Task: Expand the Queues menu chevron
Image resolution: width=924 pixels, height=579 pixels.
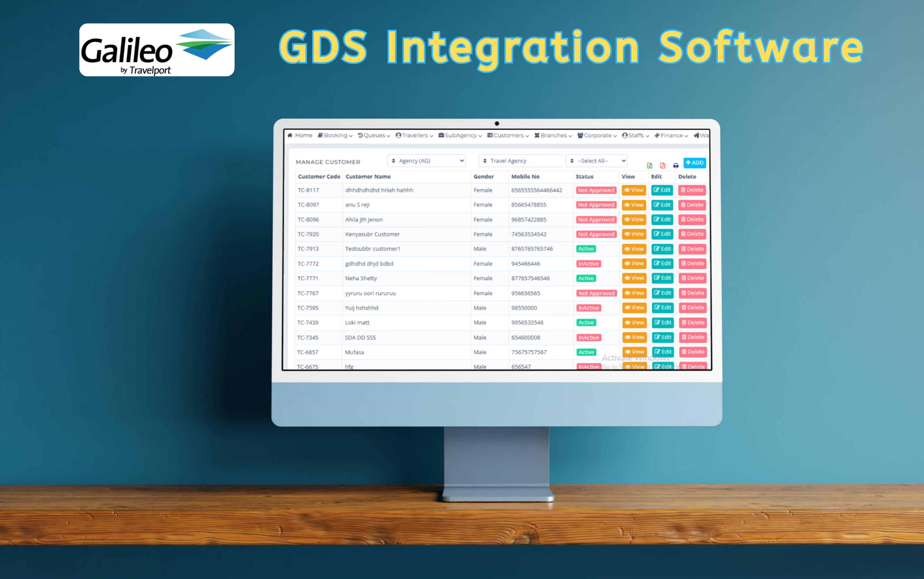Action: point(388,136)
